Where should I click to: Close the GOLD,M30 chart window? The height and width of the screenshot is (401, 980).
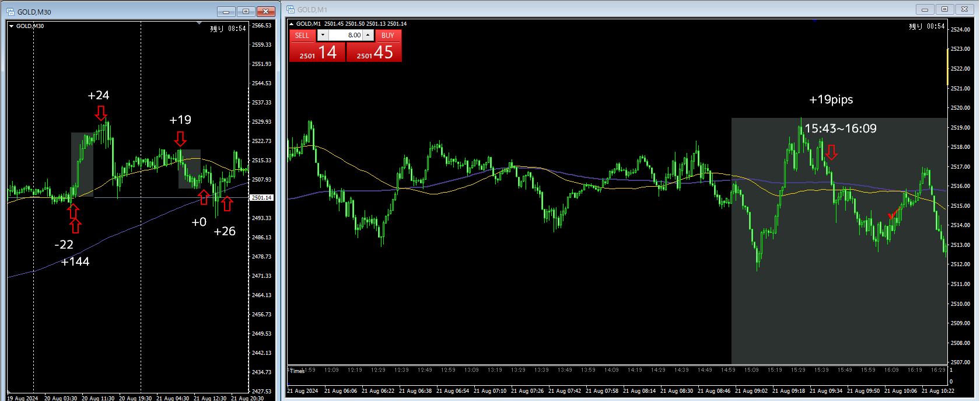point(266,11)
